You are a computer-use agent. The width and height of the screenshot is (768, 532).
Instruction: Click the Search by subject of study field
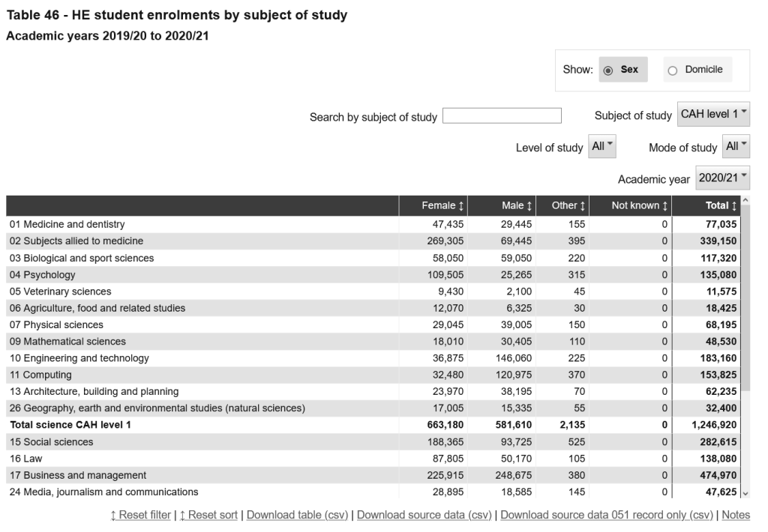pyautogui.click(x=502, y=116)
